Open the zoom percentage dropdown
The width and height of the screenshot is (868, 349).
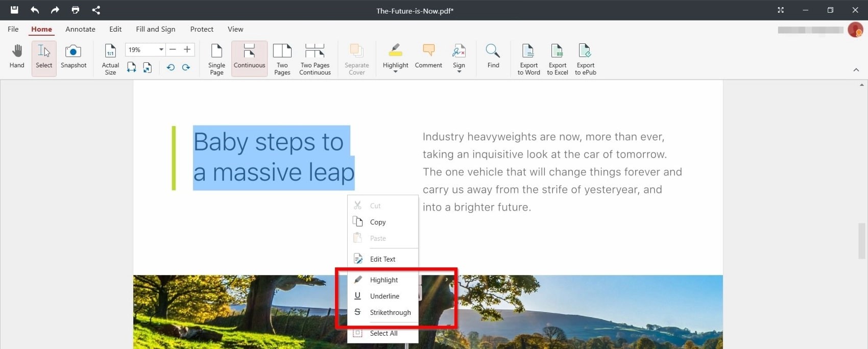click(x=161, y=49)
